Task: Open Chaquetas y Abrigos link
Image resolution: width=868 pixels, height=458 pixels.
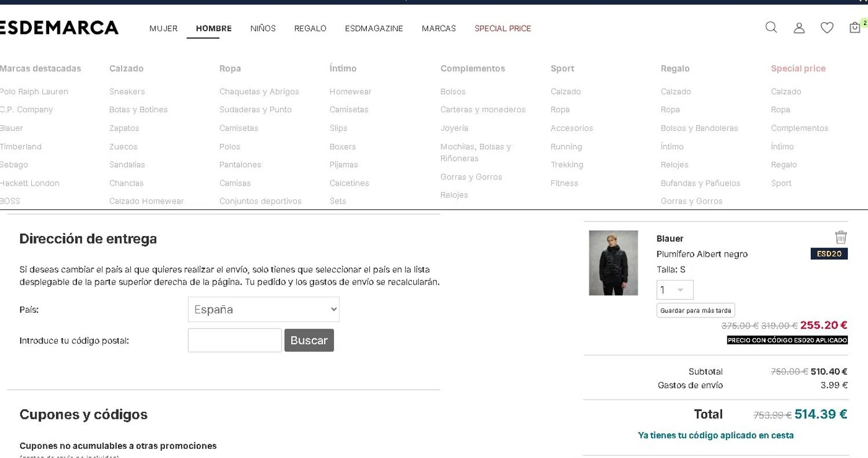Action: point(259,91)
